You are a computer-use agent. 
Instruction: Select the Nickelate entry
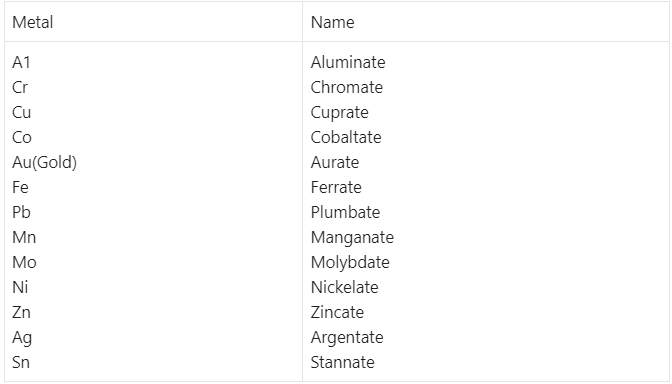coord(345,288)
